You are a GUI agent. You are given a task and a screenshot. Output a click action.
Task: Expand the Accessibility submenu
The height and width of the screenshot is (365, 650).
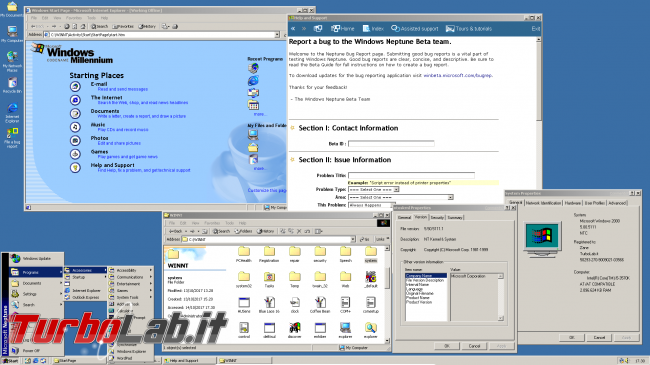point(130,270)
